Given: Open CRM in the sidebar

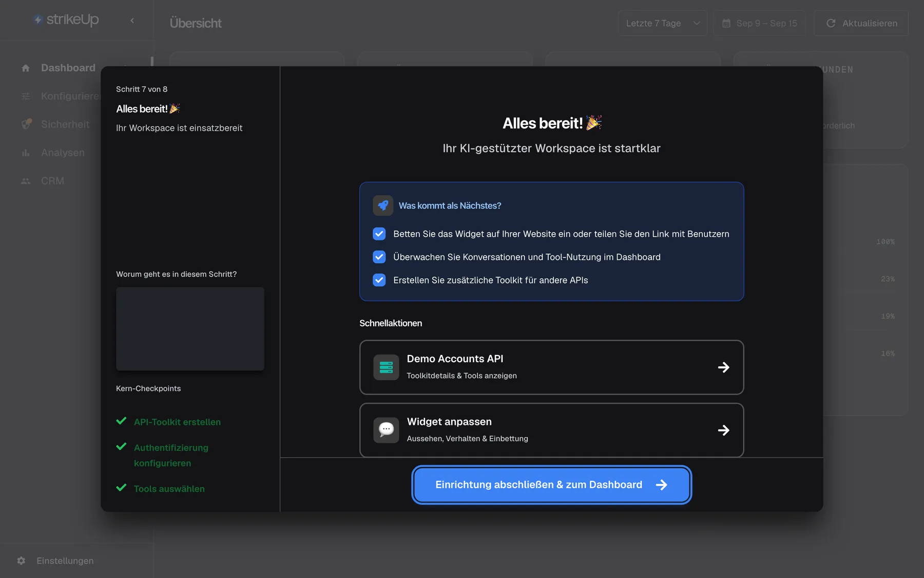Looking at the screenshot, I should [x=52, y=181].
